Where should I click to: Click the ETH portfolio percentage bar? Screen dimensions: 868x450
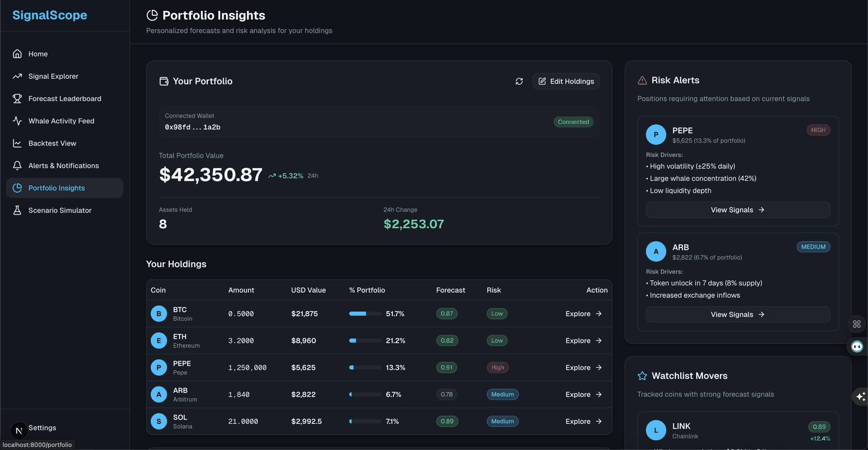[x=365, y=340]
